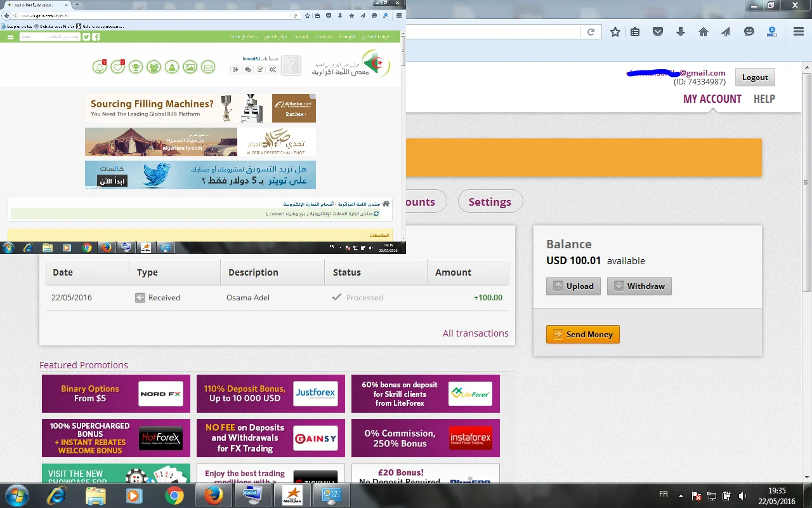Viewport: 812px width, 508px height.
Task: Reload the page with the refresh button
Action: pos(591,32)
